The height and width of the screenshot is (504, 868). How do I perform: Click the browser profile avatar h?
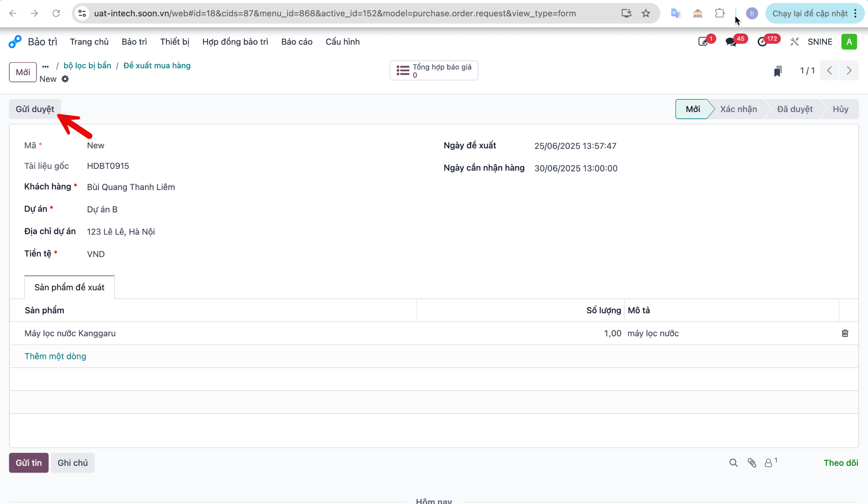coord(752,13)
